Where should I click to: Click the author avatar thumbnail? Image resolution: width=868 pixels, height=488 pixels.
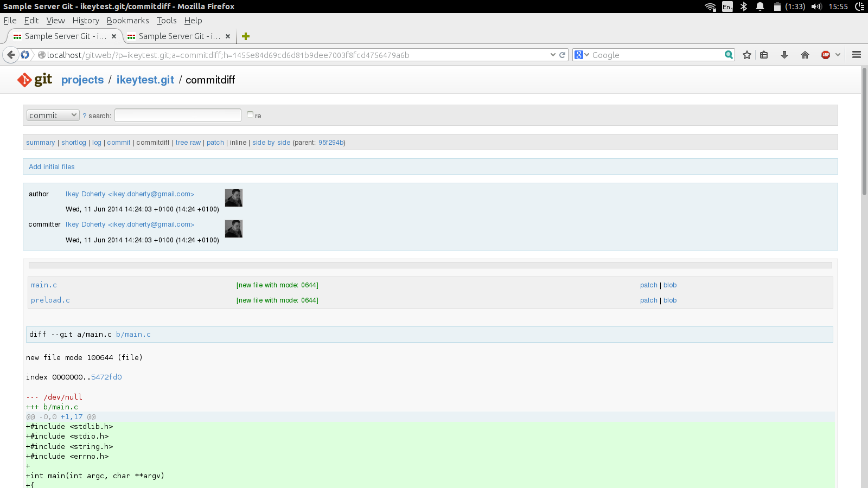(234, 198)
